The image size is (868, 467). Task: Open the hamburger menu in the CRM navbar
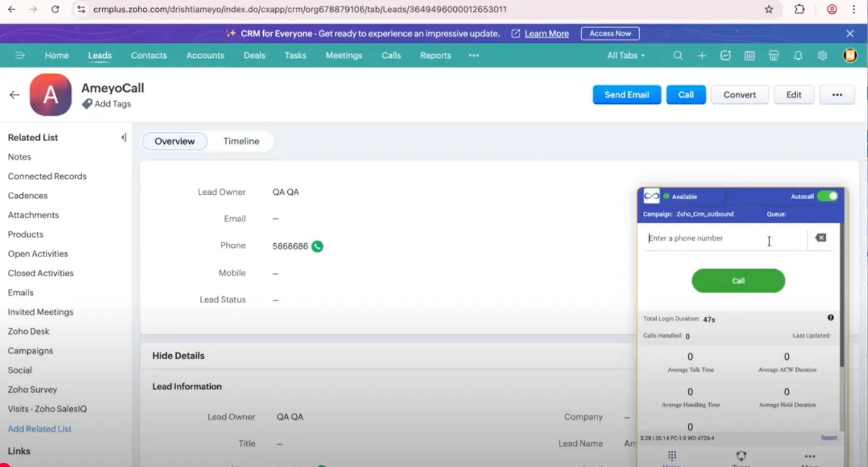(20, 56)
